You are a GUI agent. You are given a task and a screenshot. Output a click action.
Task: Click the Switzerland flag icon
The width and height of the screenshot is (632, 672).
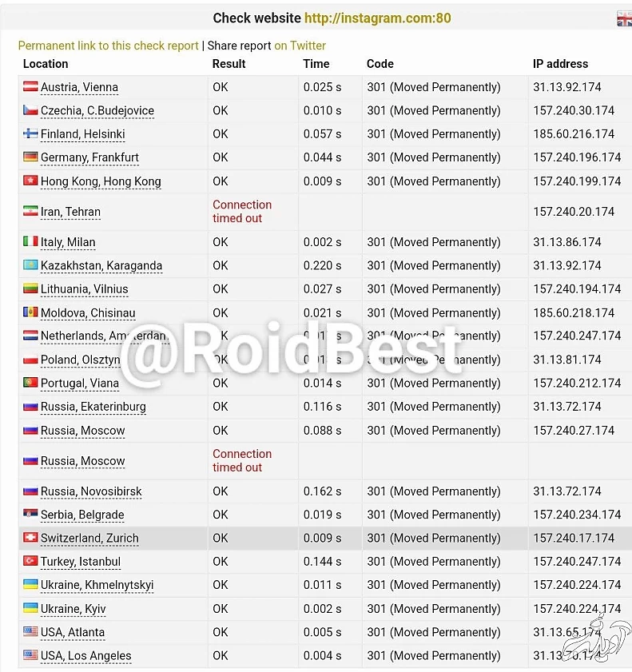(30, 538)
